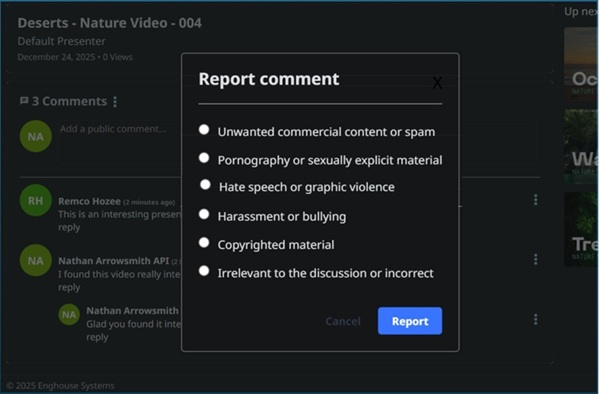This screenshot has height=394, width=600.
Task: Select Pornography or sexually explicit material option
Action: tap(204, 158)
